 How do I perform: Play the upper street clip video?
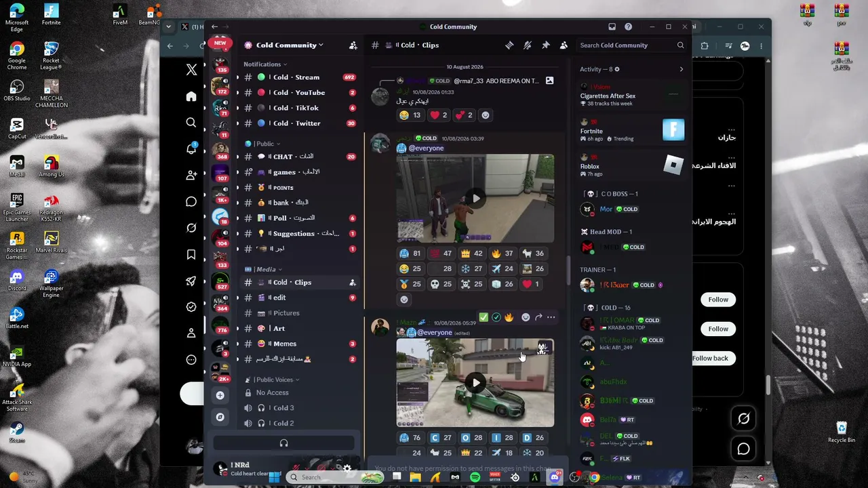476,199
